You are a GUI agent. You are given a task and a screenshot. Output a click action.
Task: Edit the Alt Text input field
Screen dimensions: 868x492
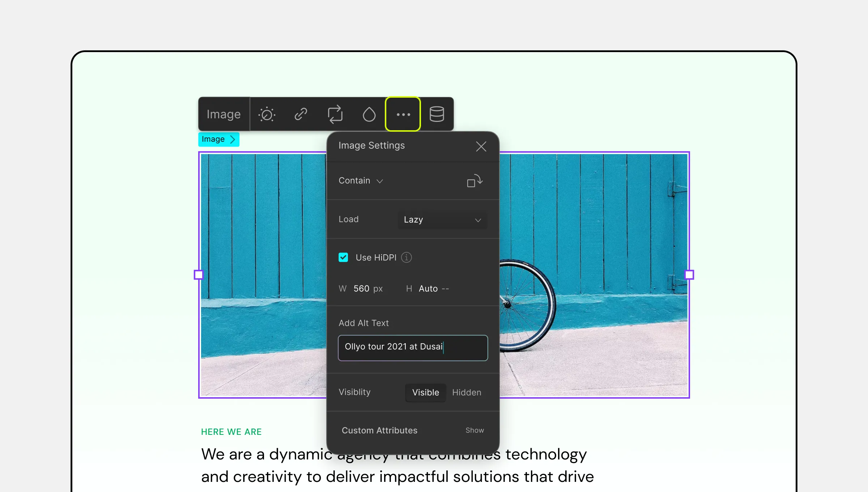[x=413, y=347]
